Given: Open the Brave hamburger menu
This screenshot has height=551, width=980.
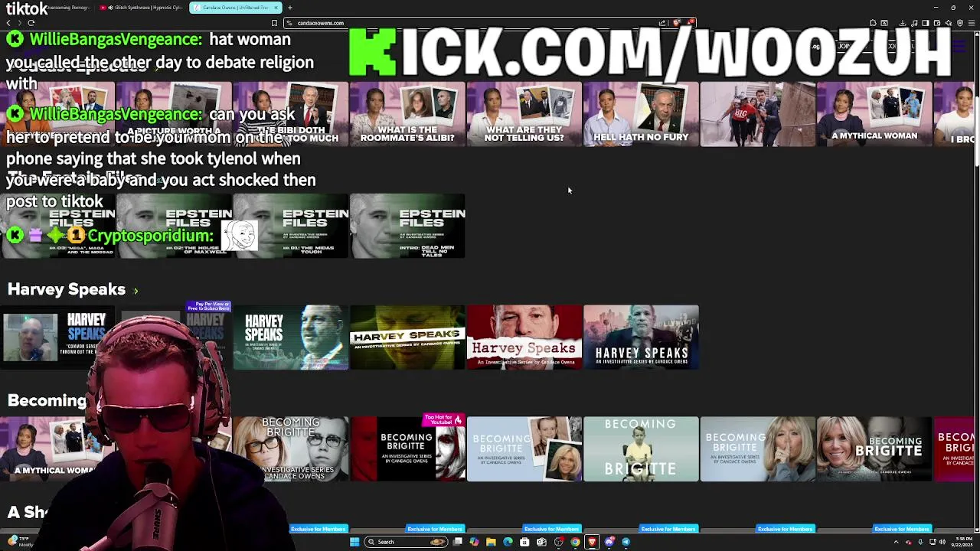Looking at the screenshot, I should pyautogui.click(x=972, y=23).
